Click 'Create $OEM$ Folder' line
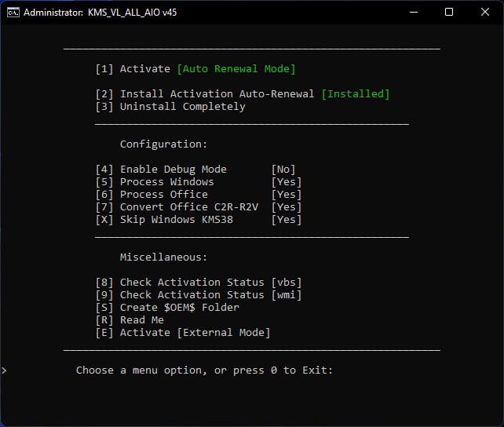This screenshot has width=504, height=427. coord(167,307)
